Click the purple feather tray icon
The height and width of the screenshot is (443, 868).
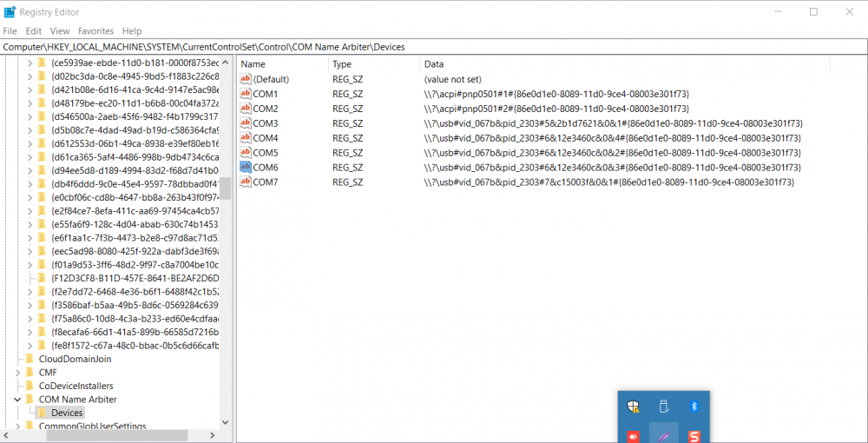664,436
